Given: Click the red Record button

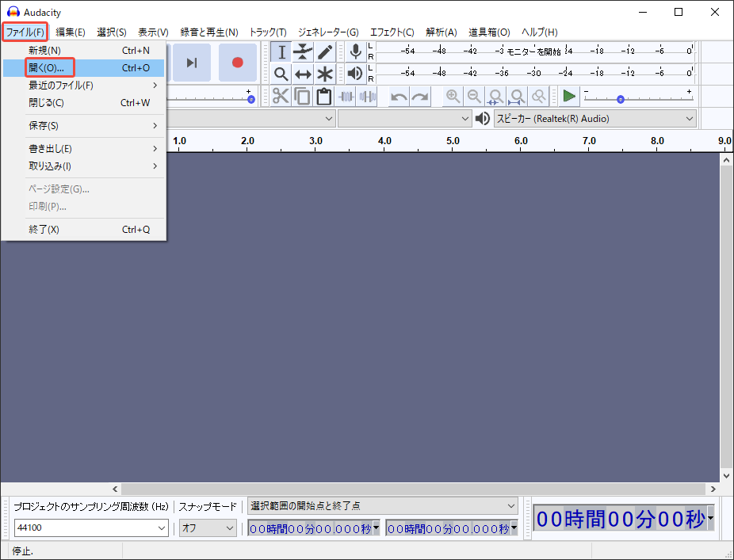Looking at the screenshot, I should [237, 63].
